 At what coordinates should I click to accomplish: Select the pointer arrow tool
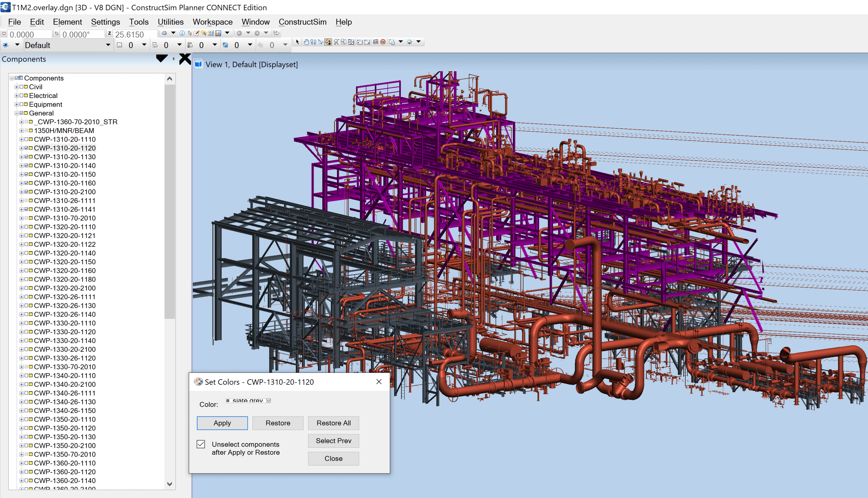click(x=297, y=42)
